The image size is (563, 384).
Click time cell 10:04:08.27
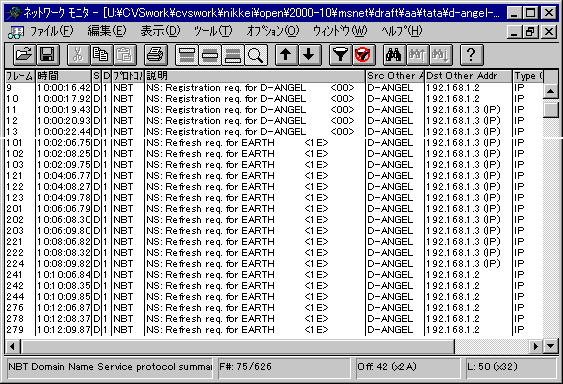click(x=64, y=187)
